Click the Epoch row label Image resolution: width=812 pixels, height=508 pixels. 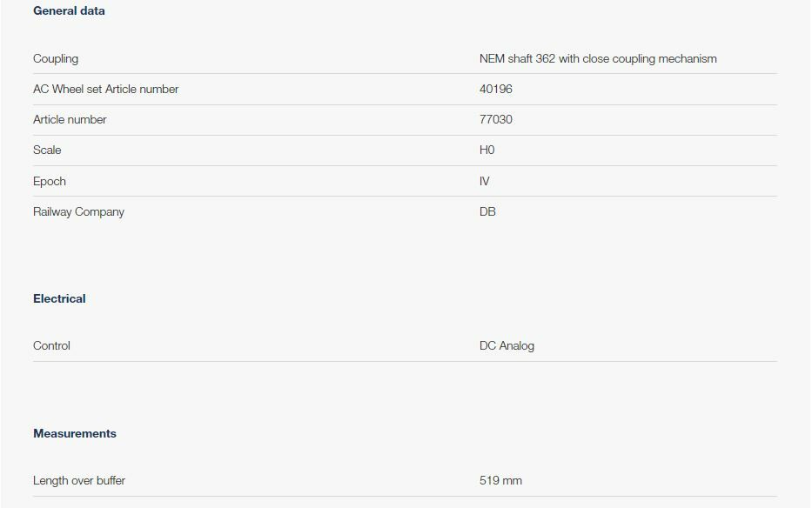coord(50,182)
